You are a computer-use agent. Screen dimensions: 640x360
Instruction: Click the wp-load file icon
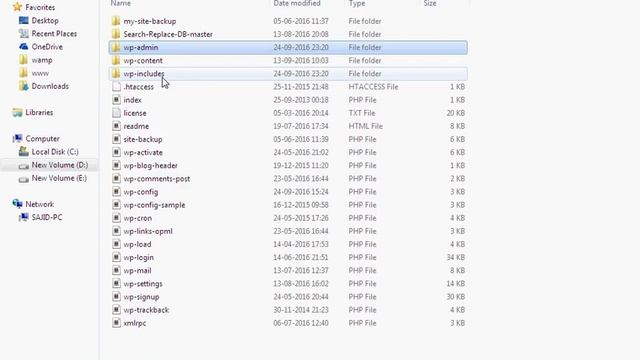coord(116,244)
